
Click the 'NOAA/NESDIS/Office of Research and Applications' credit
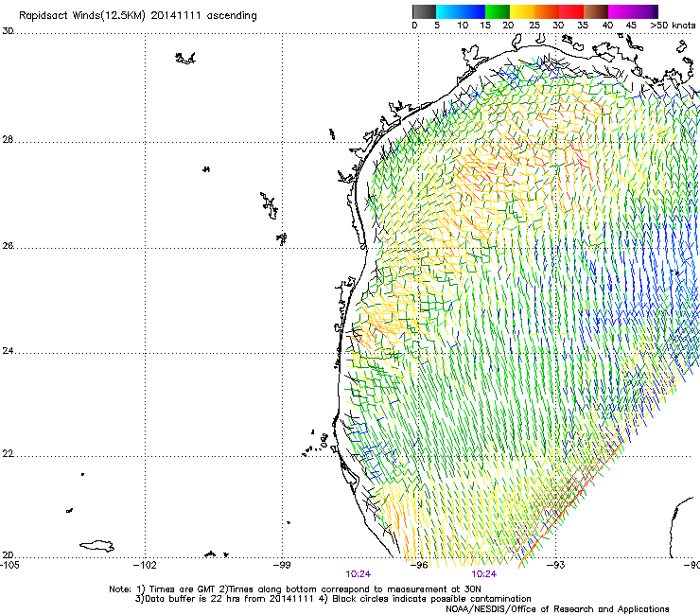[x=557, y=609]
